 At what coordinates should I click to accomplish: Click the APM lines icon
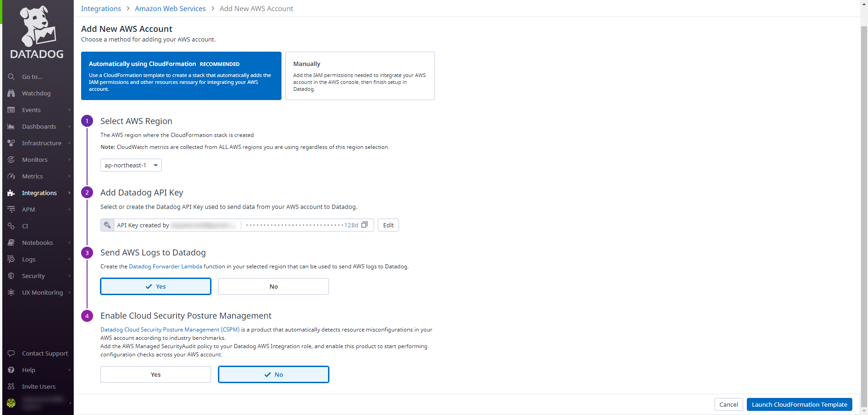pyautogui.click(x=11, y=209)
